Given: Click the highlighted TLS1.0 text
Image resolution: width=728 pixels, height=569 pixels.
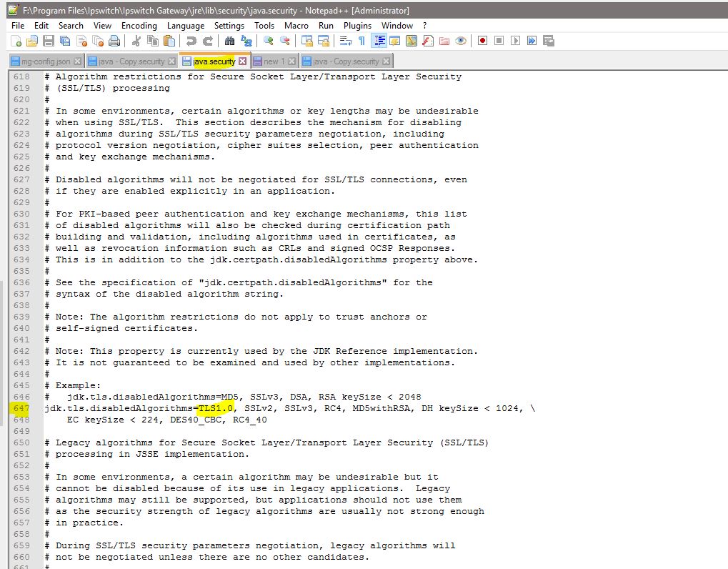Looking at the screenshot, I should (216, 408).
